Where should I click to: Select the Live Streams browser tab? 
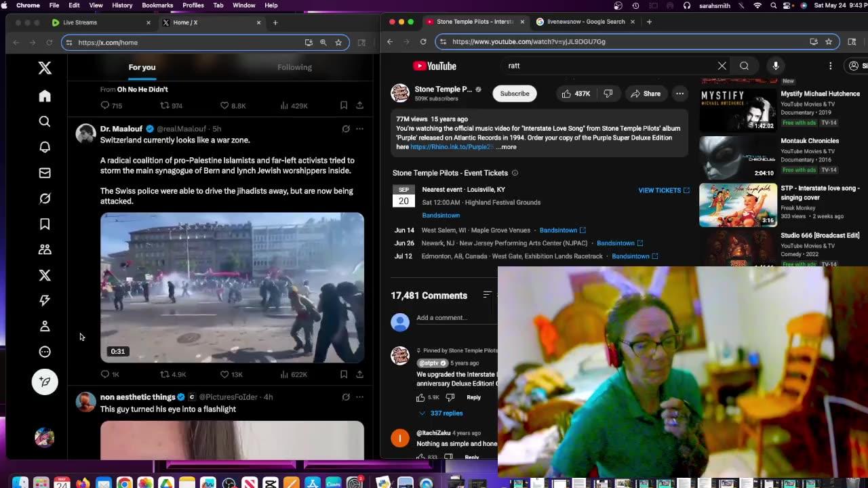(x=102, y=22)
